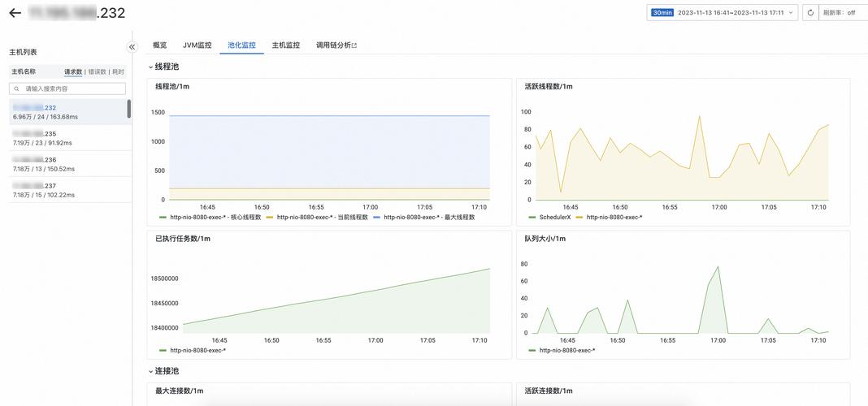Sort host list by 耗时

point(118,72)
